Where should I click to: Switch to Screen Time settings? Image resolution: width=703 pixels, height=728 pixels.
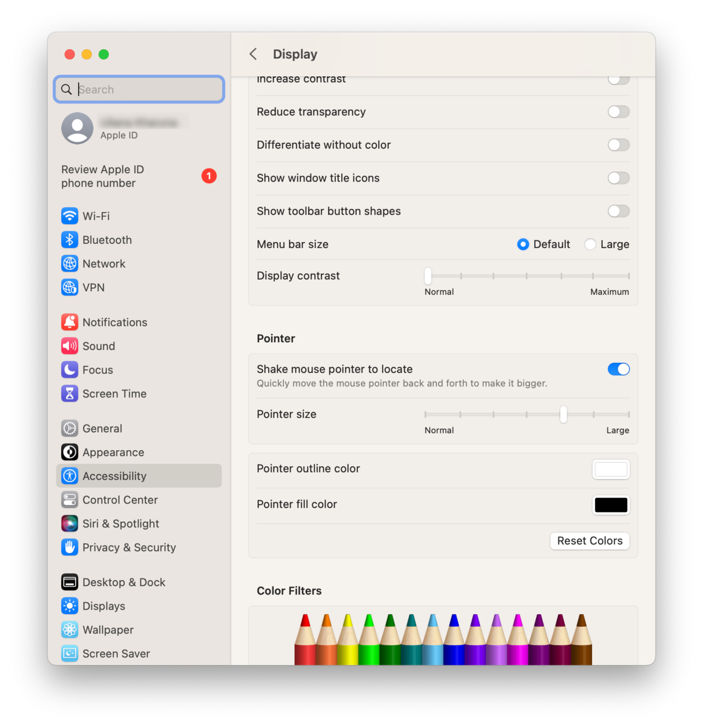(x=69, y=393)
